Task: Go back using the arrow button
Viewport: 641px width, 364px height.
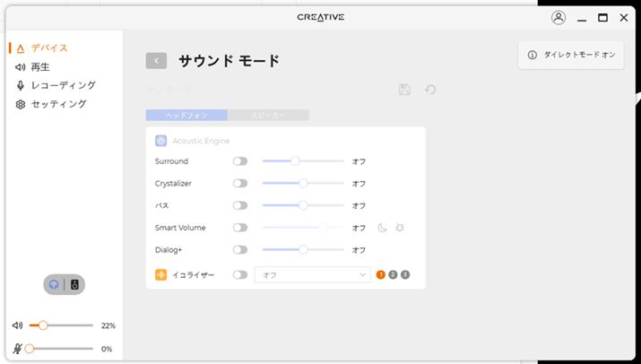Action: coord(156,61)
